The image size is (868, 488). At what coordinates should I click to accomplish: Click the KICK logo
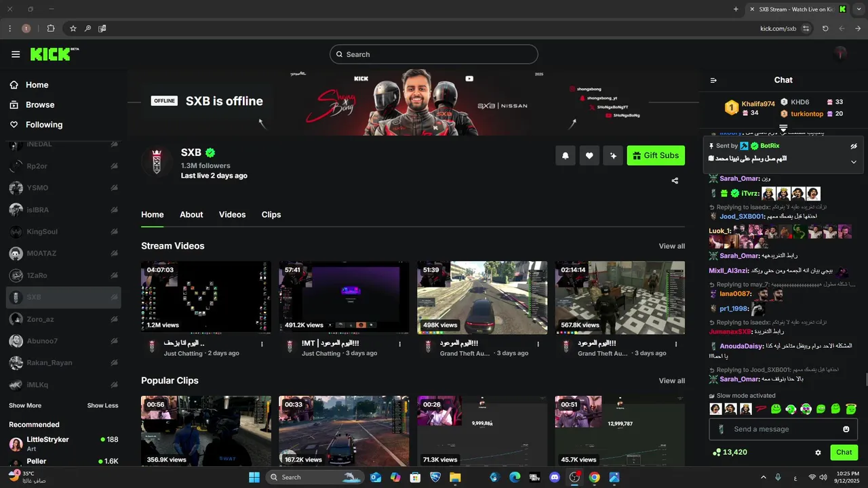(x=54, y=54)
